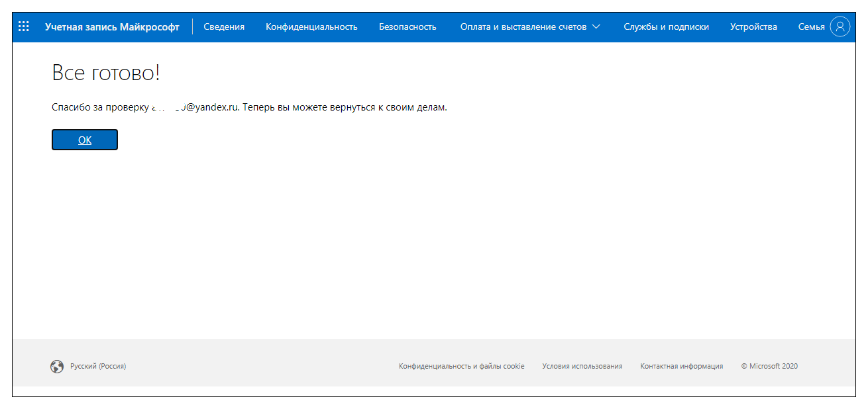Image resolution: width=868 pixels, height=409 pixels.
Task: Open the Microsoft app launcher grid
Action: pyautogui.click(x=24, y=26)
